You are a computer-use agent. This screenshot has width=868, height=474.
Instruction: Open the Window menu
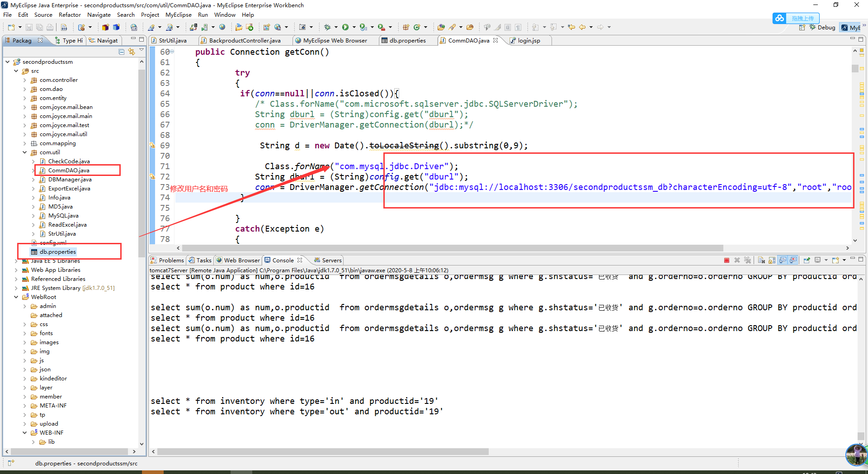[225, 14]
